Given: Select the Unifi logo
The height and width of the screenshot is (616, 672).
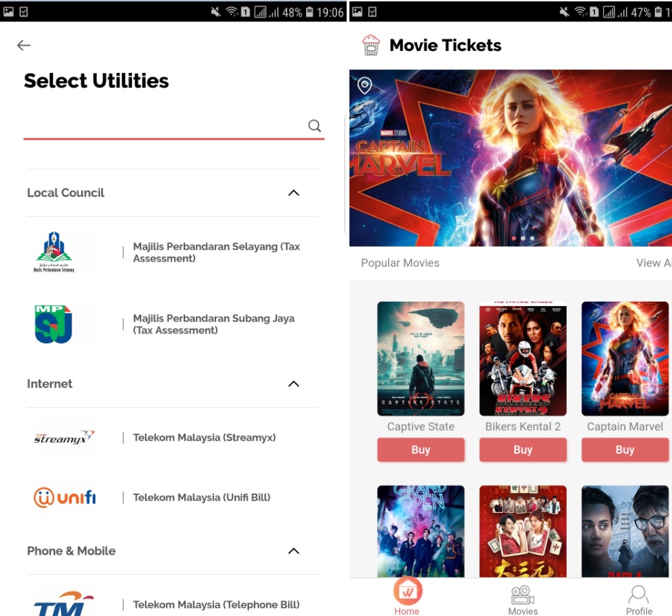Looking at the screenshot, I should [65, 497].
